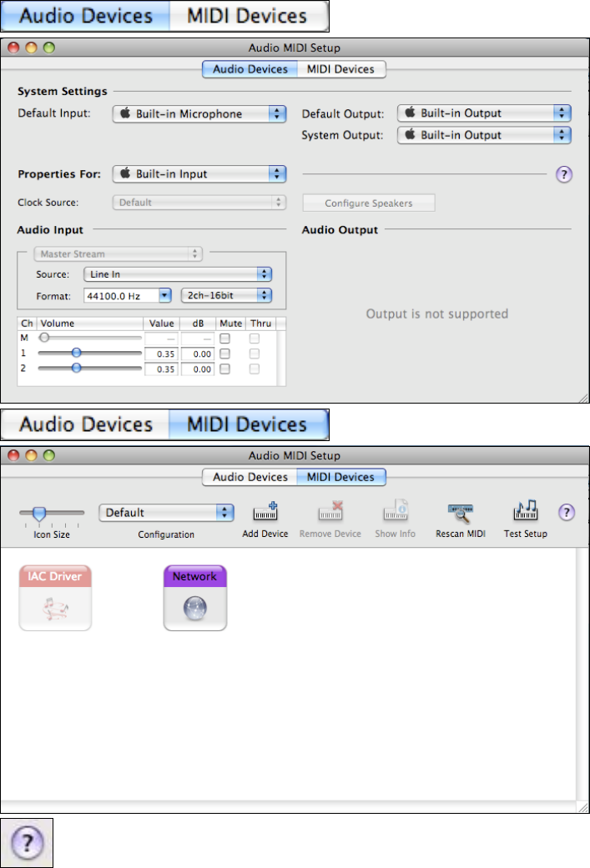Zoom the upper Audio MIDI Setup window
590x868 pixels.
click(49, 48)
